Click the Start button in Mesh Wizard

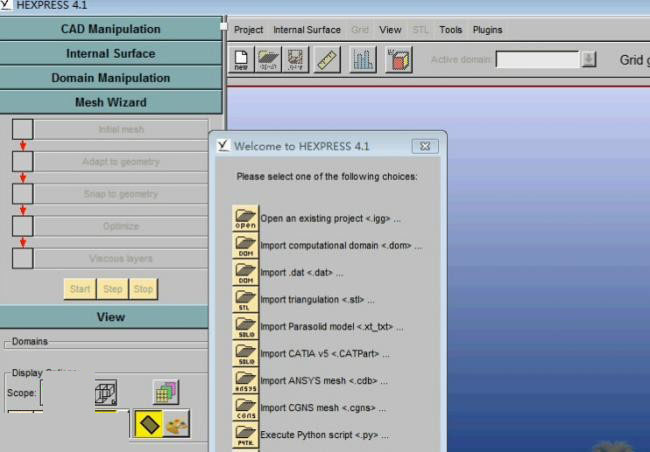point(80,289)
